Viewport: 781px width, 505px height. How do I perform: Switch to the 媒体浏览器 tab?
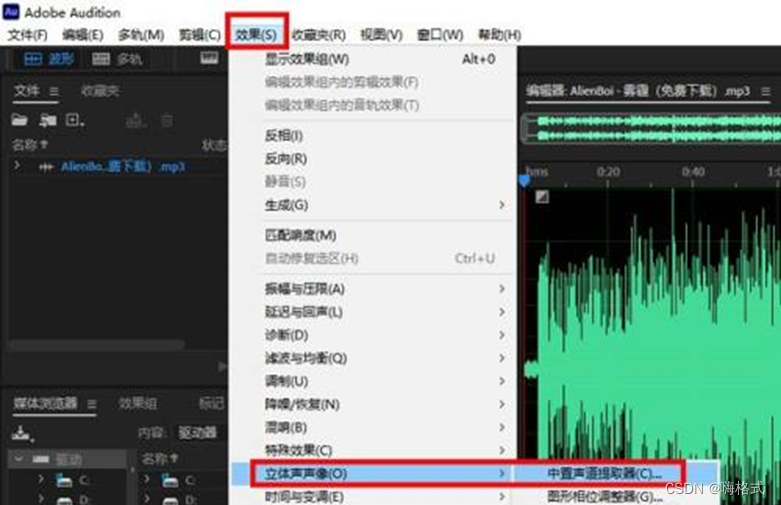click(45, 403)
